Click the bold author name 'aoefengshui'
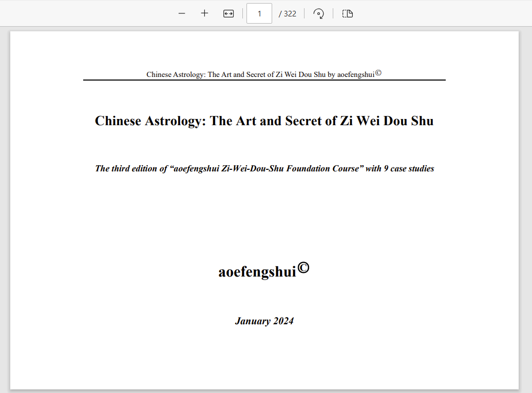 pyautogui.click(x=257, y=271)
